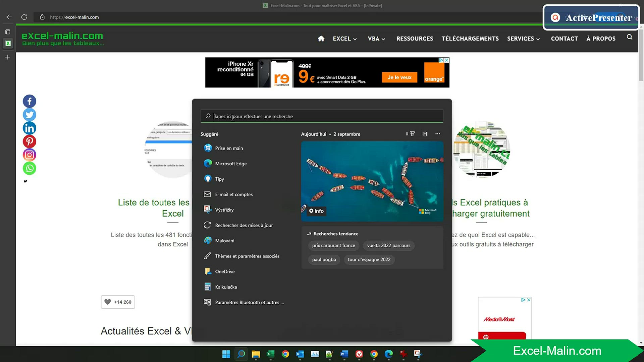The height and width of the screenshot is (362, 644).
Task: Open the Liste de toutes les heading link
Action: point(154,208)
